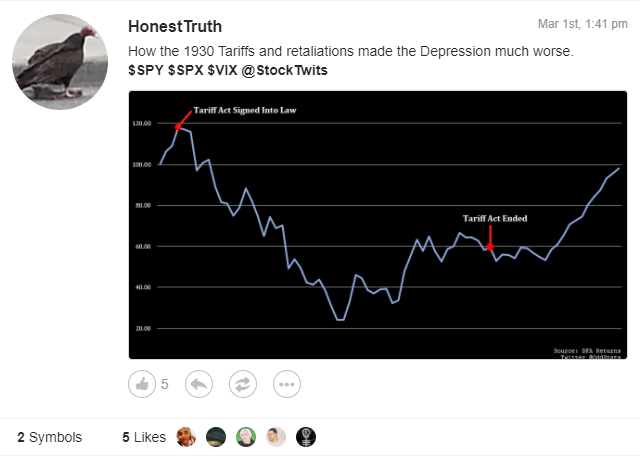Like the post with thumbs-up icon

[142, 384]
